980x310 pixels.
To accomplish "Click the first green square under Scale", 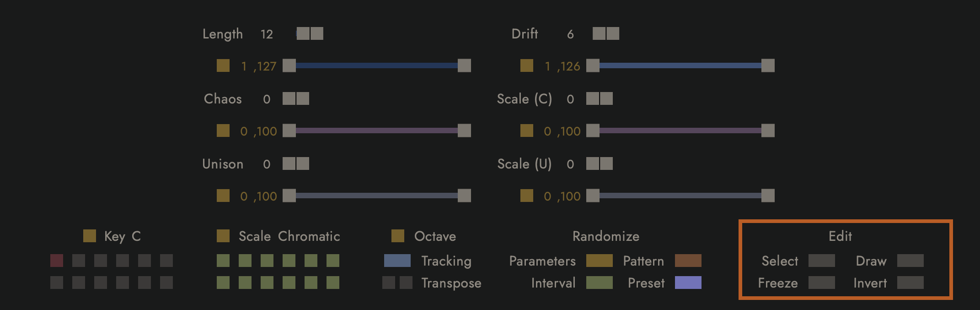I will coord(224,261).
